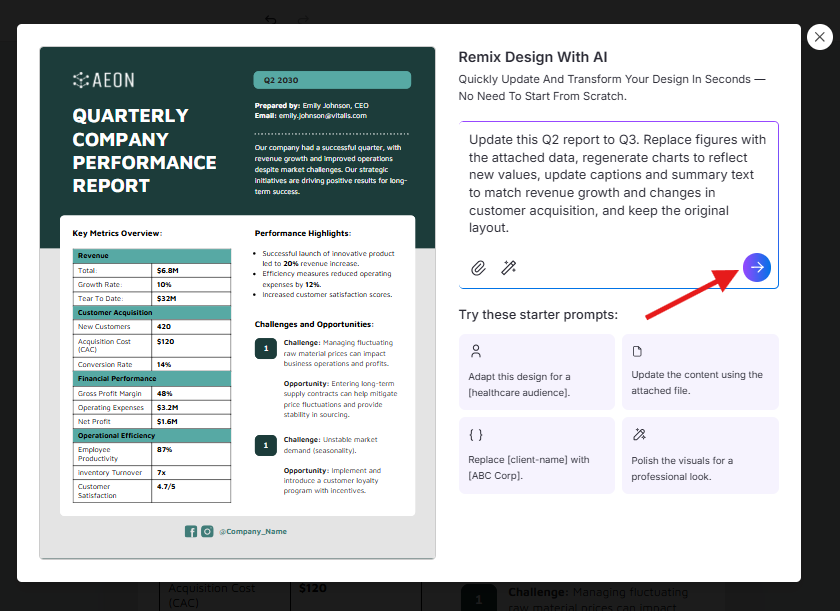Click the document icon on update content card

point(638,351)
